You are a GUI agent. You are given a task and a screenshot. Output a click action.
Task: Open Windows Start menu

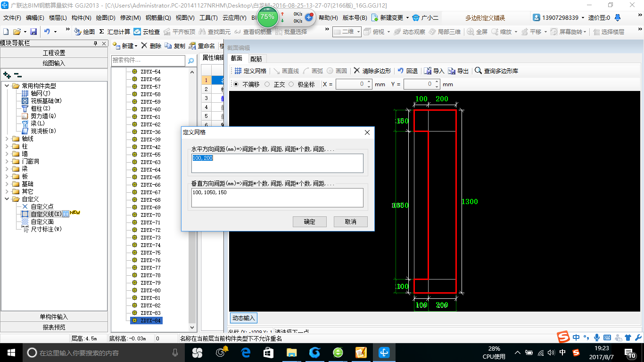11,352
